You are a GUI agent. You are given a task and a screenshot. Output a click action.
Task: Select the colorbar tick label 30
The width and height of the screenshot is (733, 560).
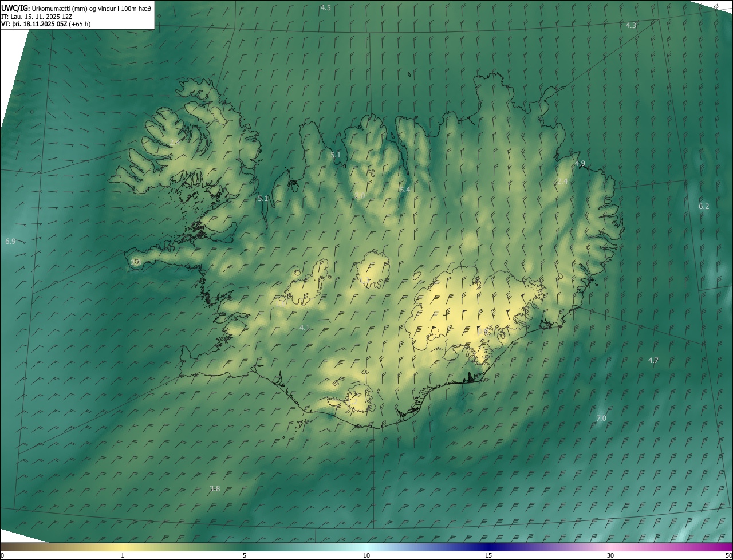(610, 555)
